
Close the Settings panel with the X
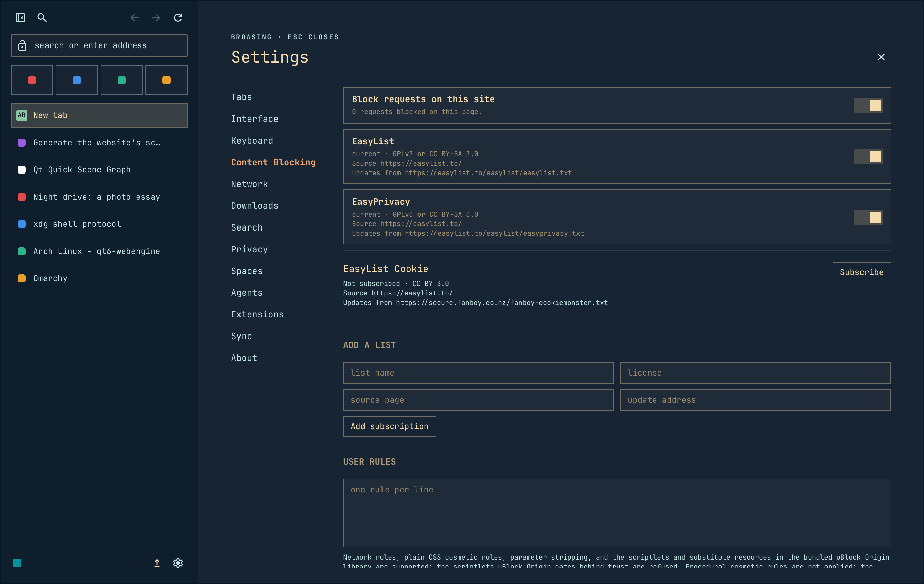pyautogui.click(x=881, y=57)
